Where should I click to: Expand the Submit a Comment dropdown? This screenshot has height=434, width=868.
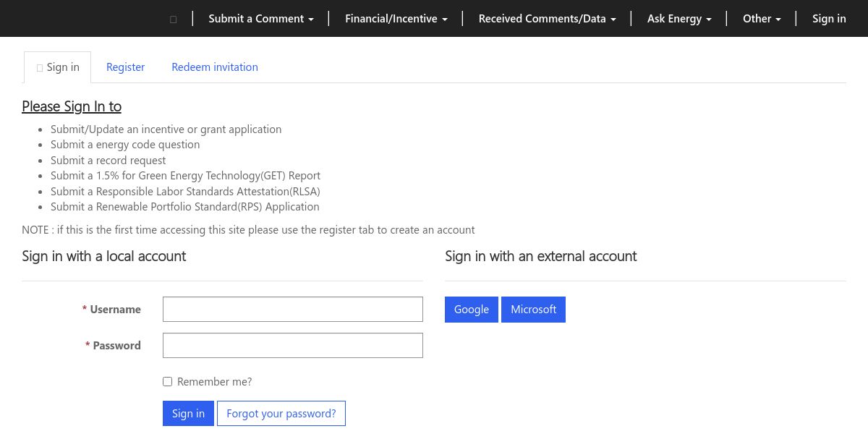click(x=261, y=19)
